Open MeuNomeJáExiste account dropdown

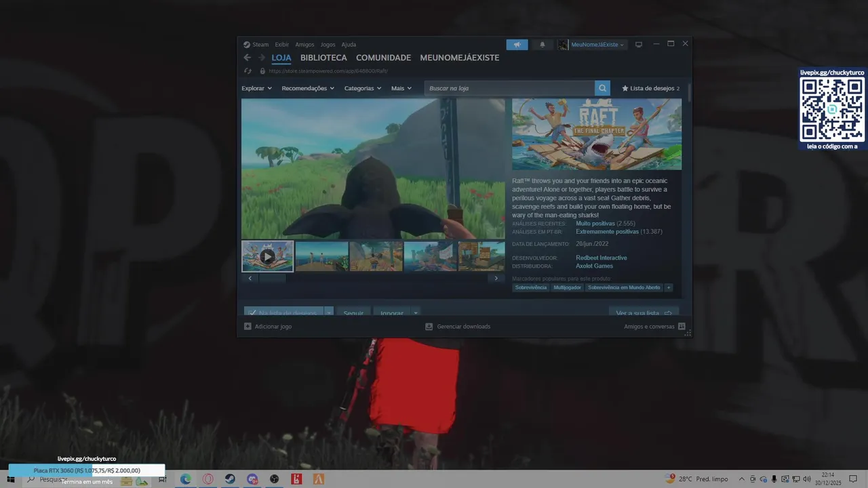click(x=597, y=45)
